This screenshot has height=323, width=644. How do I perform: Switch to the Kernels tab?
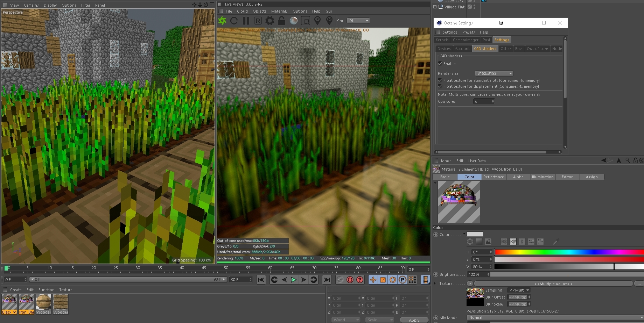442,40
